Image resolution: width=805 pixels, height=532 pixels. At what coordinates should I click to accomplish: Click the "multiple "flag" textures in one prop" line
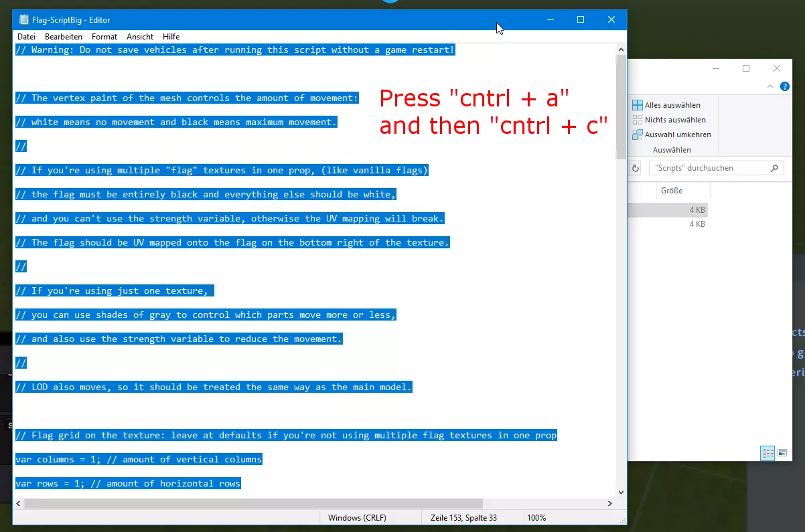[222, 170]
